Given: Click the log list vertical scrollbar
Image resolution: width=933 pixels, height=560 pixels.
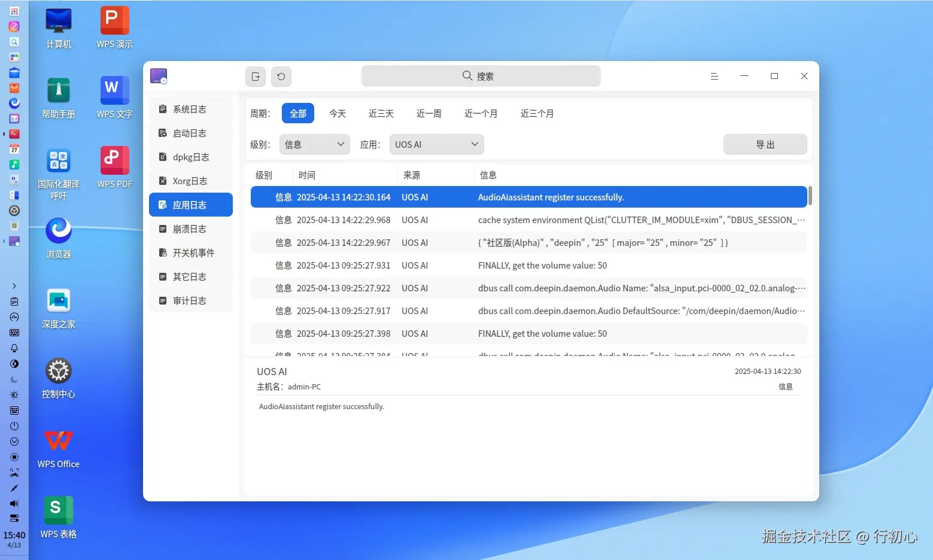Looking at the screenshot, I should click(810, 196).
